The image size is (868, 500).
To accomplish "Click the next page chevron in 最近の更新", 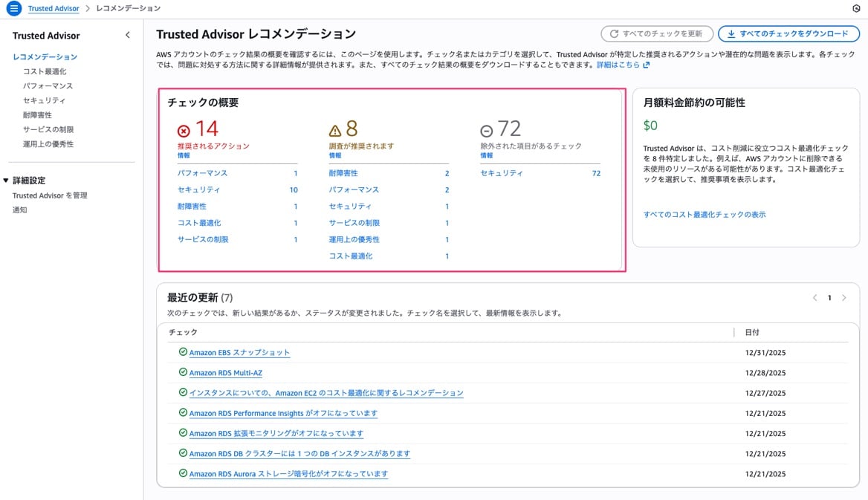I will click(844, 297).
